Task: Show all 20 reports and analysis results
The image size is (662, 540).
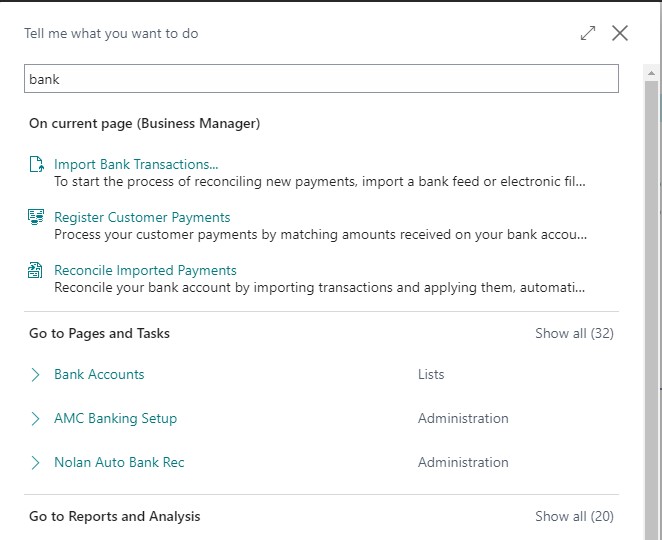Action: pyautogui.click(x=574, y=517)
